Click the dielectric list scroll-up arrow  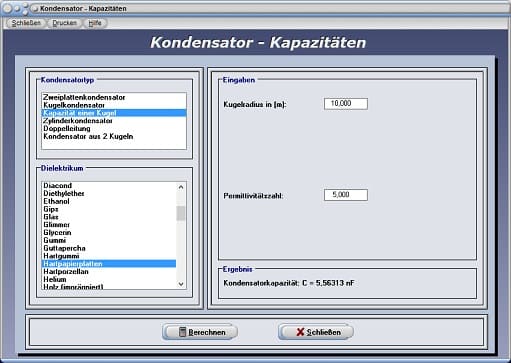(x=181, y=187)
